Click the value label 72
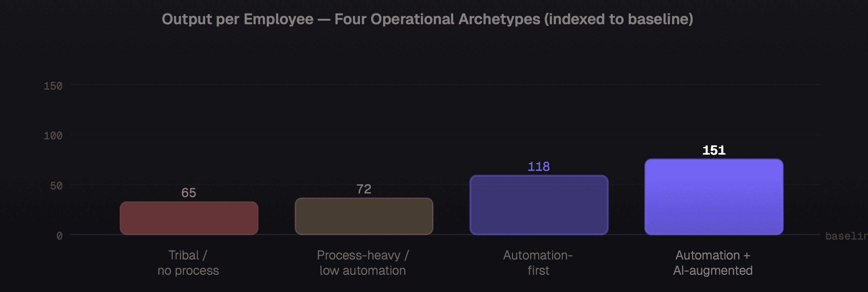The height and width of the screenshot is (292, 868). [x=364, y=189]
